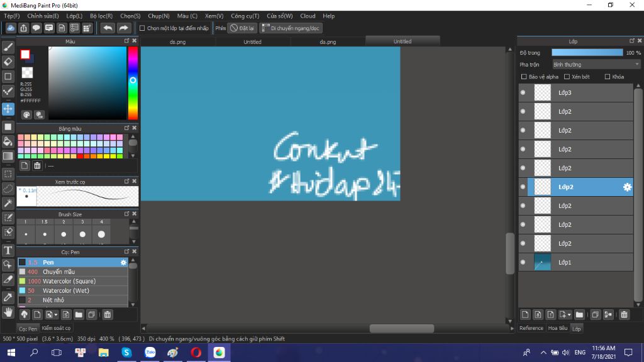Open 'Pha trộn' blend mode dropdown
644x362 pixels.
pyautogui.click(x=596, y=65)
